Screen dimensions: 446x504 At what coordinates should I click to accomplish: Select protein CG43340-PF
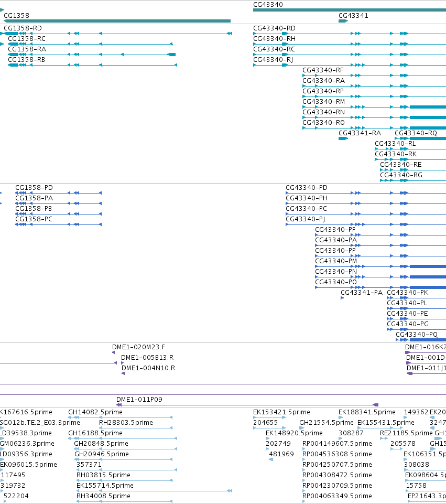(x=380, y=235)
